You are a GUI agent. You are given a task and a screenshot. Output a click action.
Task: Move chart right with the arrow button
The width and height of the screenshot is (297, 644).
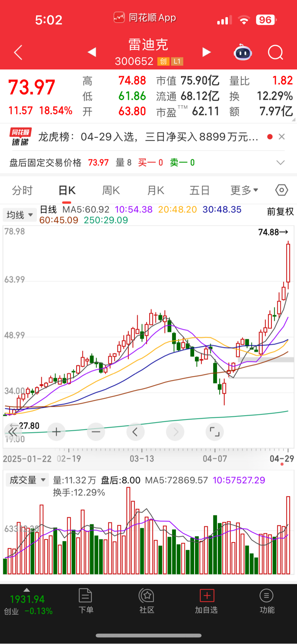175,432
